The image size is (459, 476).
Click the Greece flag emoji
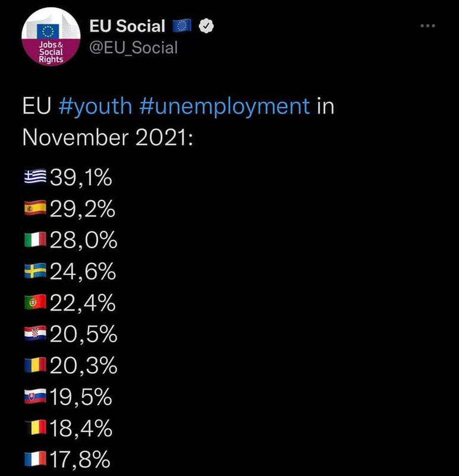point(36,177)
